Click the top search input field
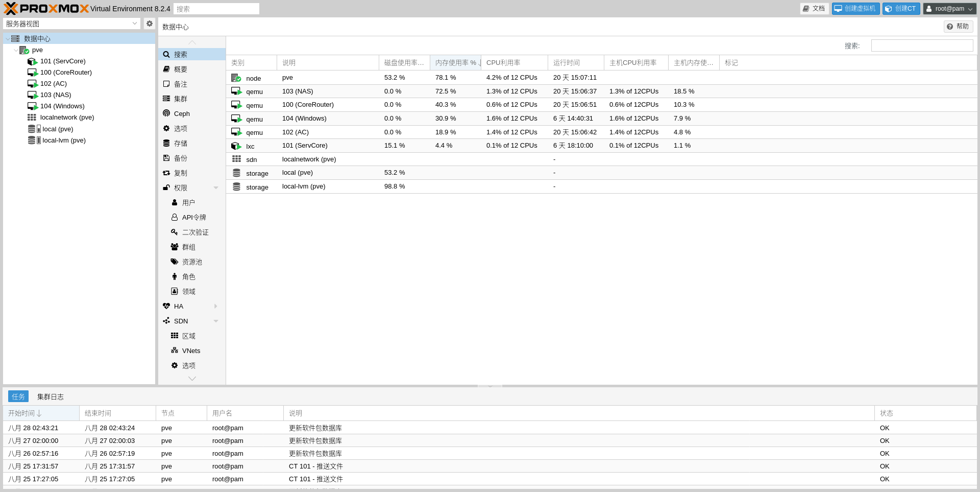This screenshot has width=980, height=492. (x=216, y=9)
